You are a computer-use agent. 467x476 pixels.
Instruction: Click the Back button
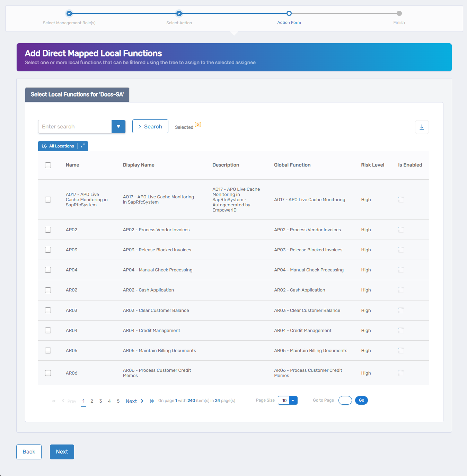point(29,452)
